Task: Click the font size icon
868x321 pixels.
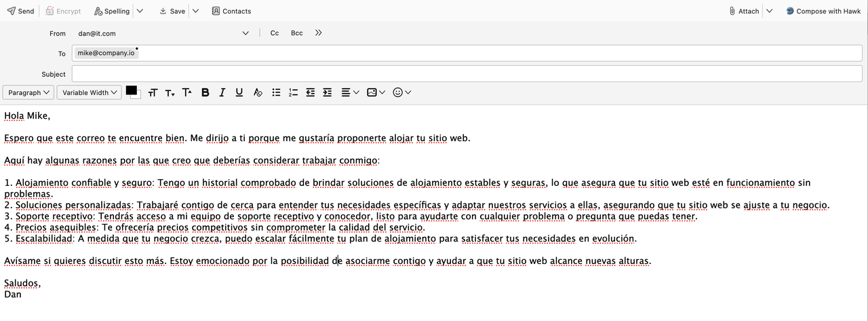Action: click(153, 92)
